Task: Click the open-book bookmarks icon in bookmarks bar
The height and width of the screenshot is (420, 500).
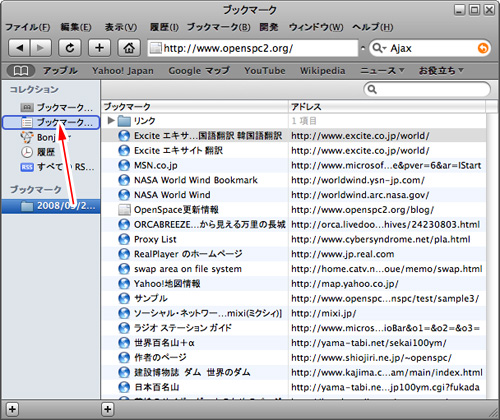Action: click(x=21, y=71)
